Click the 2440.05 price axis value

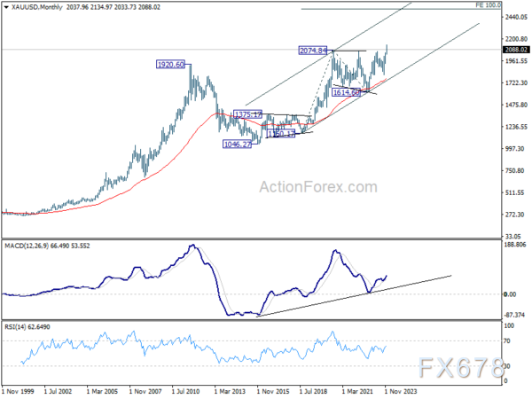(x=516, y=17)
